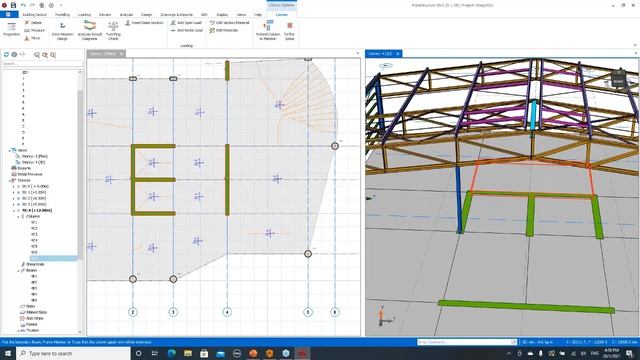This screenshot has width=640, height=360.
Task: Collapse the Columns node under St: 4
Action: click(x=18, y=216)
